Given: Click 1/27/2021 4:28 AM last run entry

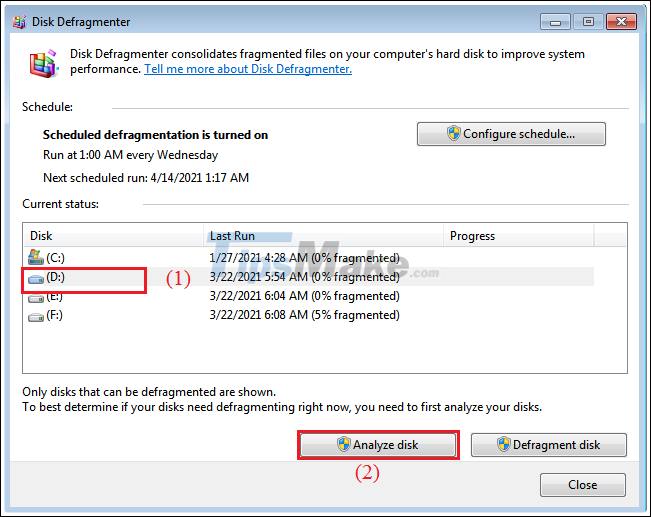Looking at the screenshot, I should point(304,258).
